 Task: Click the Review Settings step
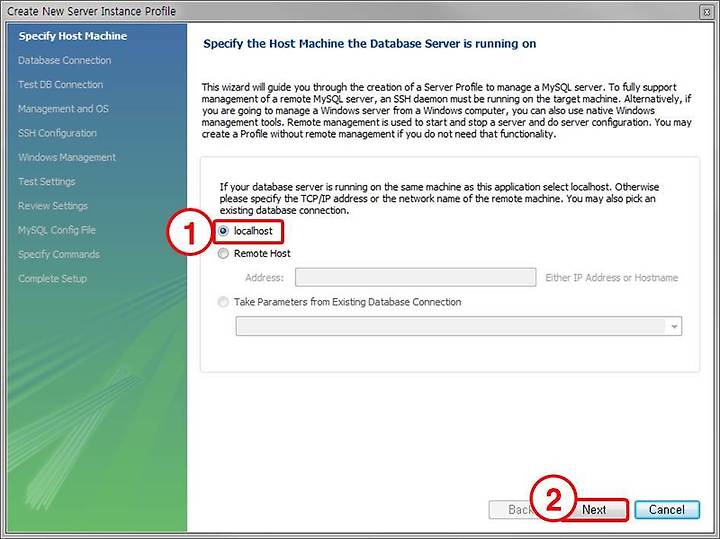52,206
